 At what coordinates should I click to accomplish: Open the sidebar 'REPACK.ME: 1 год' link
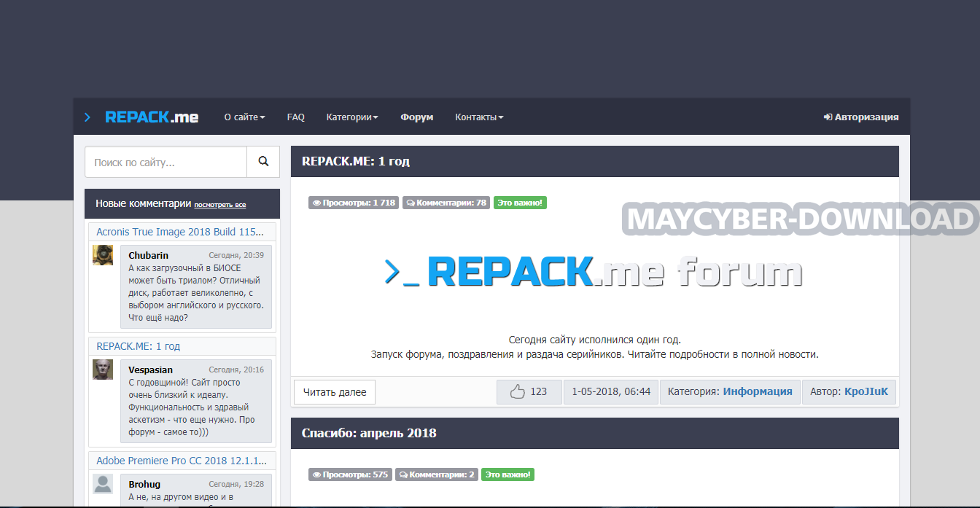click(x=139, y=346)
